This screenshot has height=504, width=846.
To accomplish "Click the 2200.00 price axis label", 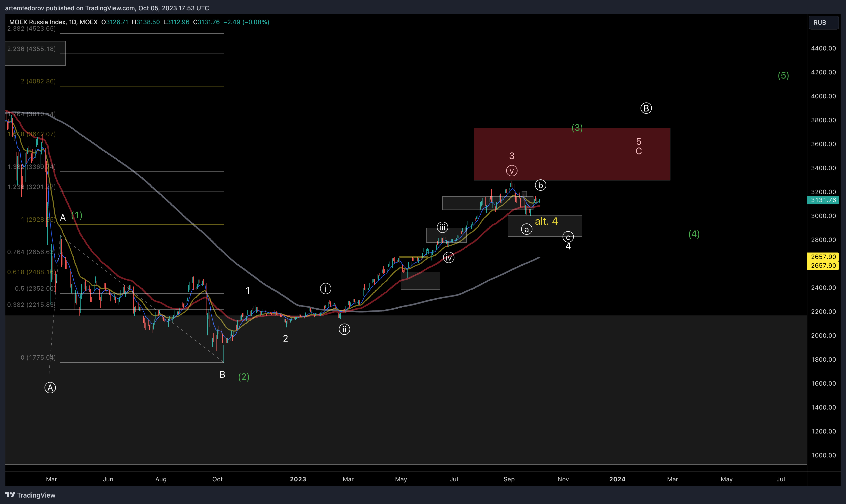I will click(824, 312).
